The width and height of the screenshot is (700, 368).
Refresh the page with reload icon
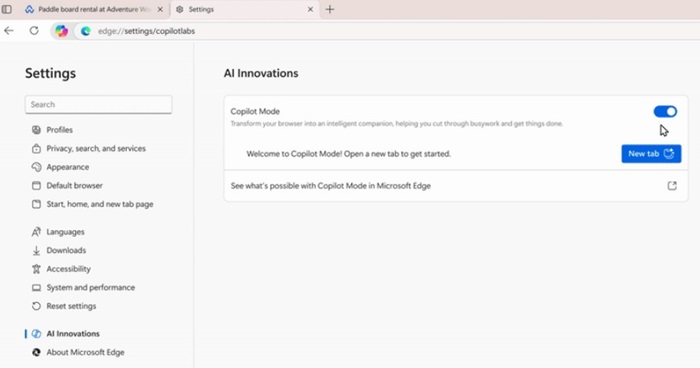34,31
